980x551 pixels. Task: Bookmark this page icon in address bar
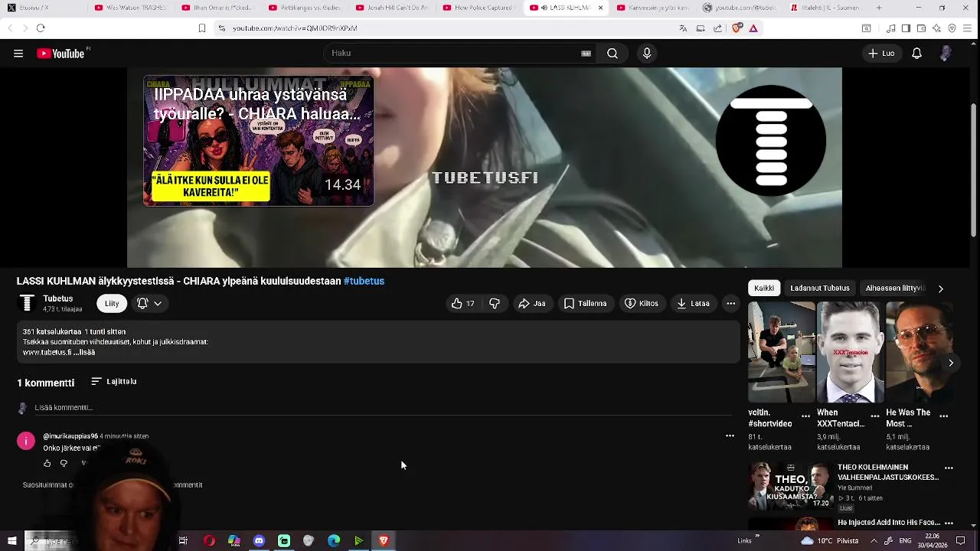tap(202, 28)
